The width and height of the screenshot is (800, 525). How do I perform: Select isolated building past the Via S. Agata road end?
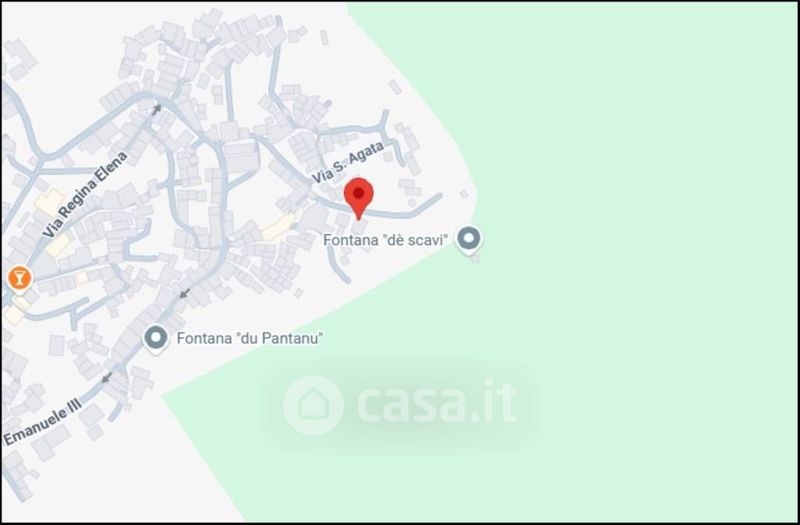coord(464,194)
